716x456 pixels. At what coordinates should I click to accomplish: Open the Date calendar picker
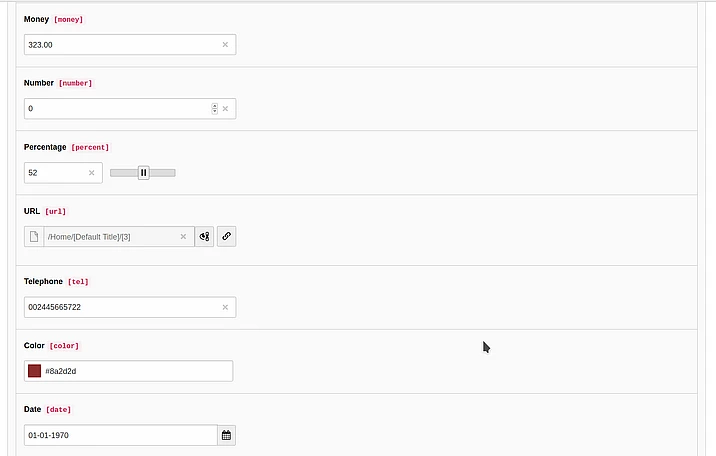click(226, 436)
